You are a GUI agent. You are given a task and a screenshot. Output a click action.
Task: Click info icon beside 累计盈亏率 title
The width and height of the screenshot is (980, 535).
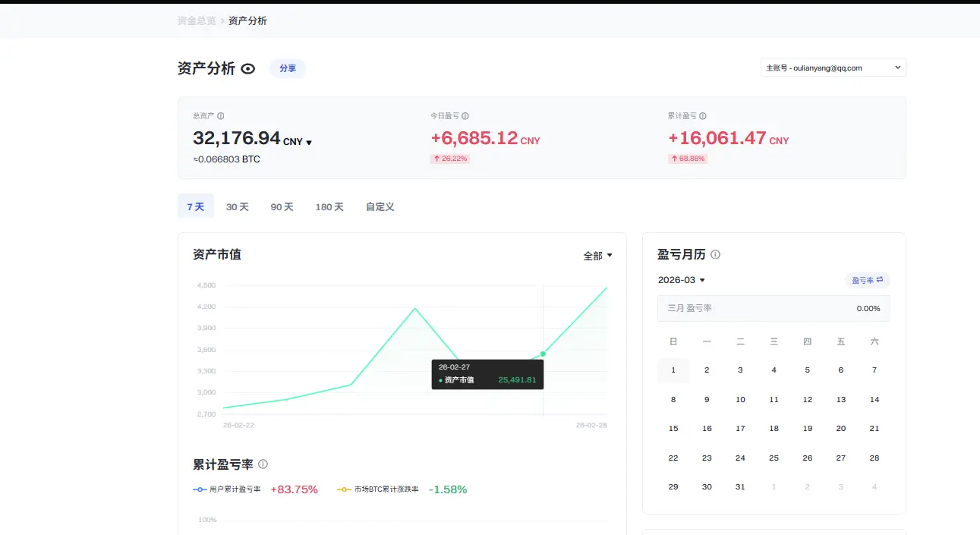[263, 464]
